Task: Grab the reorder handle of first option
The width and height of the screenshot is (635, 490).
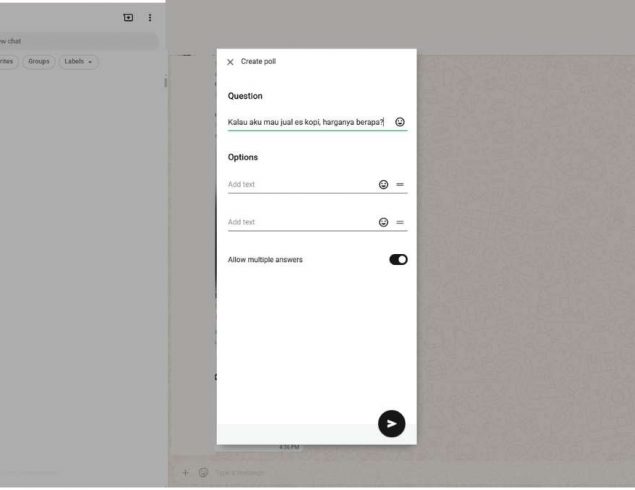Action: click(x=400, y=185)
